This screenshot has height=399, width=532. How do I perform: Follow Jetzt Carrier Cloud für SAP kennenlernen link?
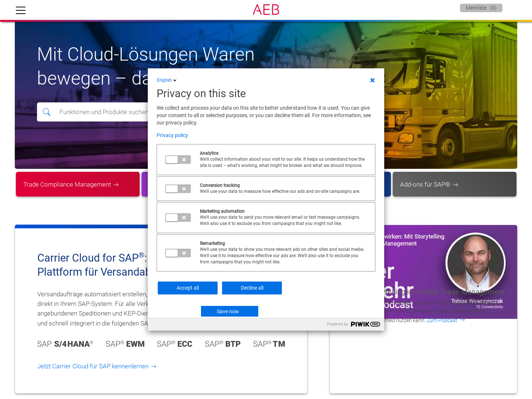point(97,366)
